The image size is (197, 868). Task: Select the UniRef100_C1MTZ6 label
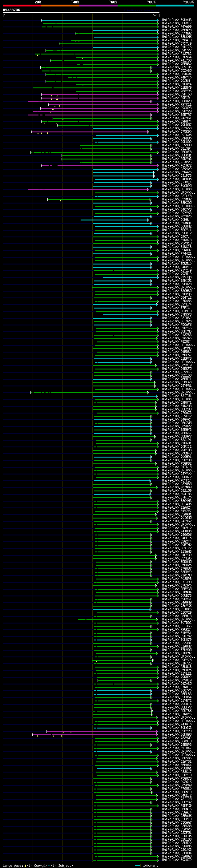coord(176,47)
